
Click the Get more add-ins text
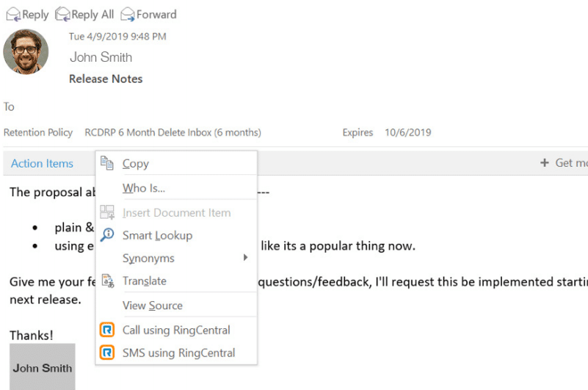pyautogui.click(x=571, y=162)
